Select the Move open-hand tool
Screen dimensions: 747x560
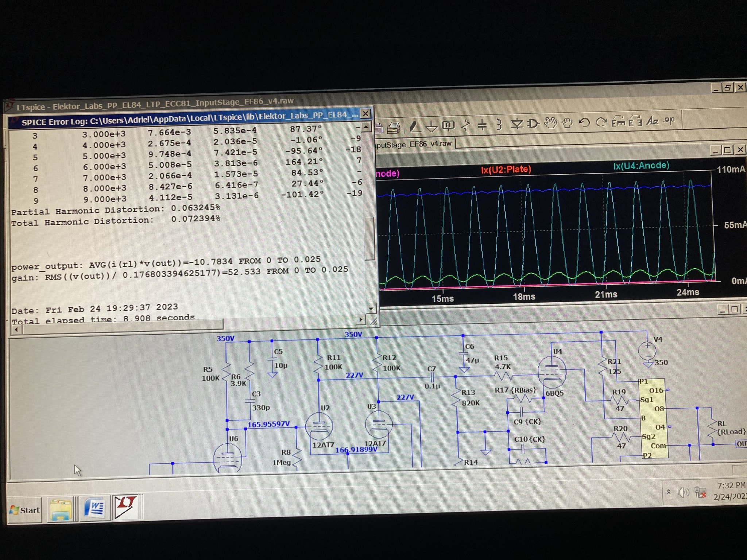click(x=550, y=123)
